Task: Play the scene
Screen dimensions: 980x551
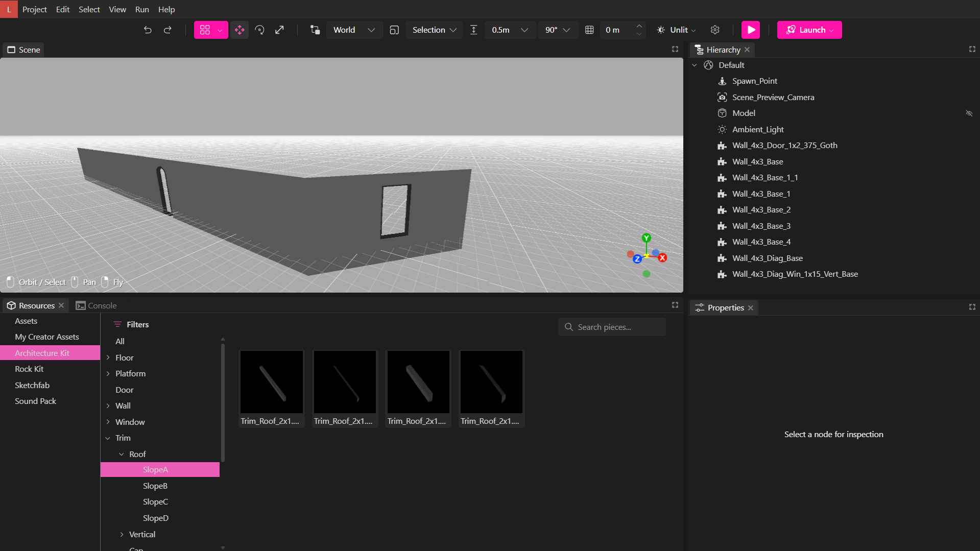Action: [751, 30]
